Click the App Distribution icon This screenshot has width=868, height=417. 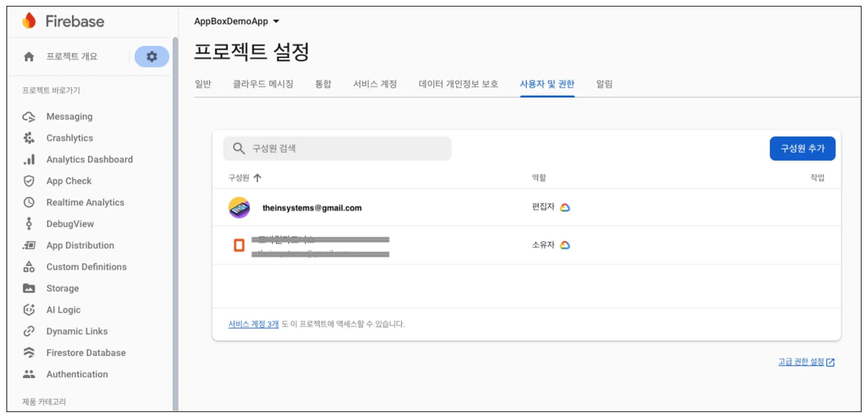(x=29, y=245)
